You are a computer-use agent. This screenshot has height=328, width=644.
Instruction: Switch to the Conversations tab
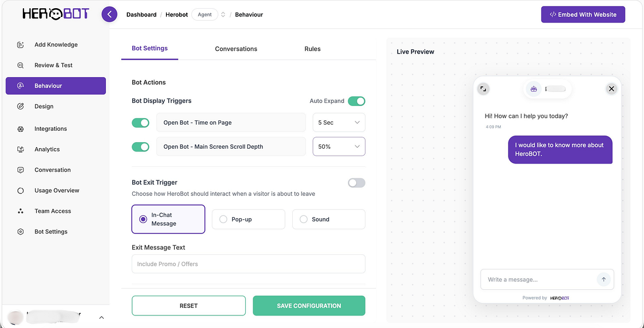[x=236, y=49]
